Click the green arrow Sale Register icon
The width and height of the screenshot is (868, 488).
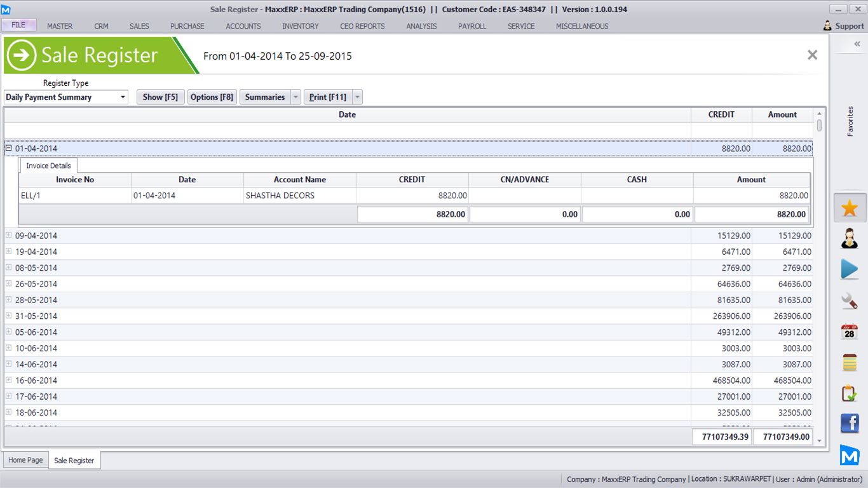(x=22, y=55)
